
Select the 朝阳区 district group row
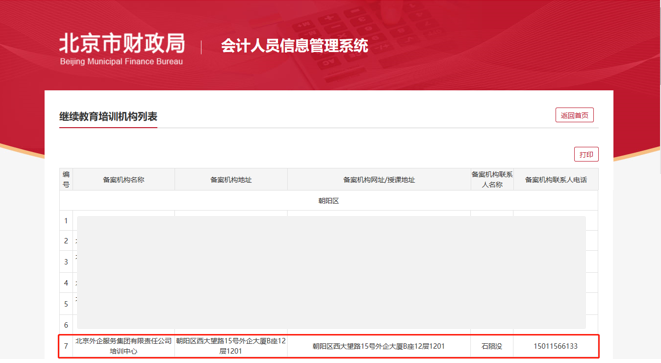pos(329,201)
